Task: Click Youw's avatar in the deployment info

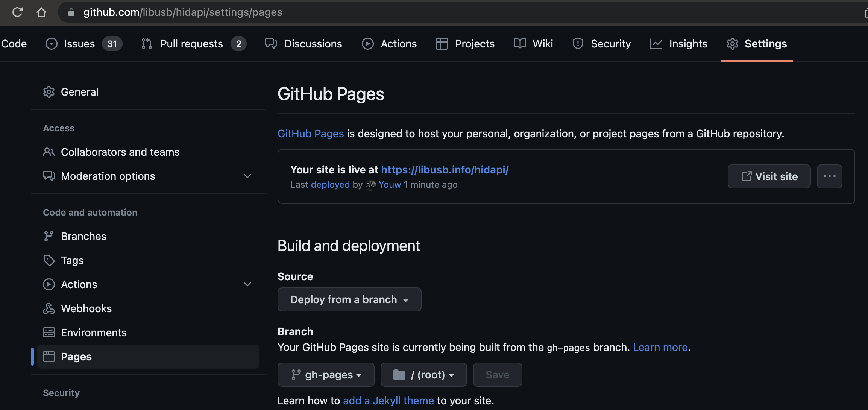Action: 371,185
